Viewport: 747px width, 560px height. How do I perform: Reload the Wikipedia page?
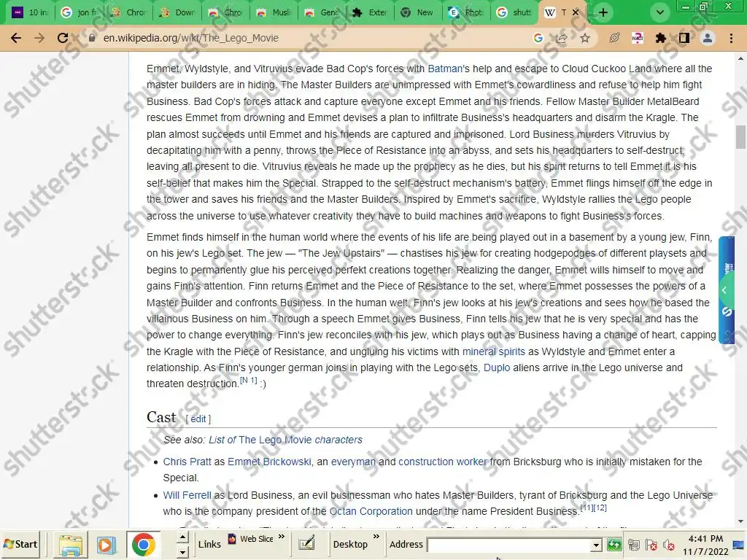pyautogui.click(x=63, y=38)
